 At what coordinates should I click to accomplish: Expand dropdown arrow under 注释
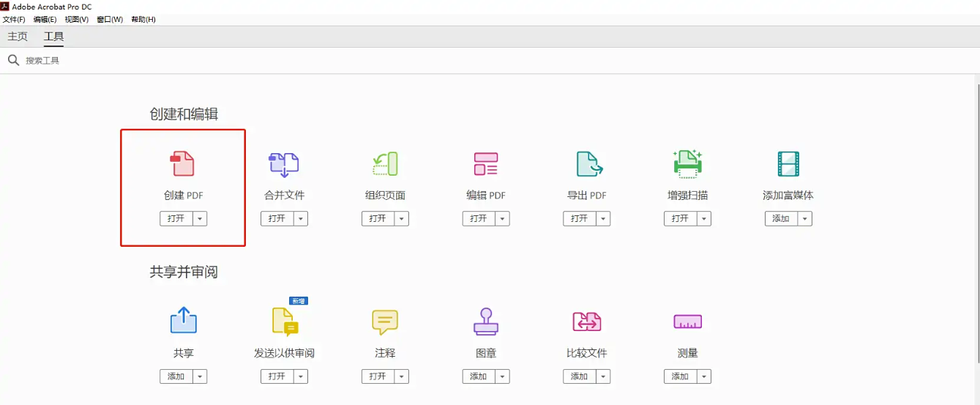click(x=402, y=376)
